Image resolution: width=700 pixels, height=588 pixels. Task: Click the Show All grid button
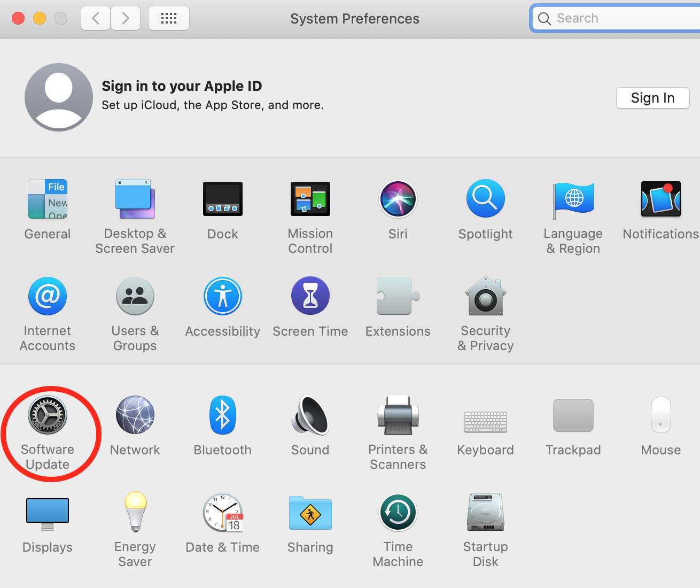(168, 19)
